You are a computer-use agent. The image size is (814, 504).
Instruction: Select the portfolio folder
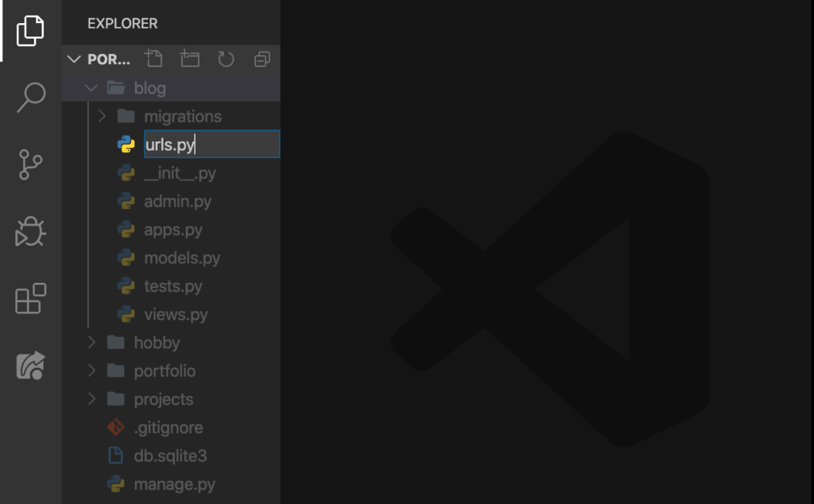(165, 370)
